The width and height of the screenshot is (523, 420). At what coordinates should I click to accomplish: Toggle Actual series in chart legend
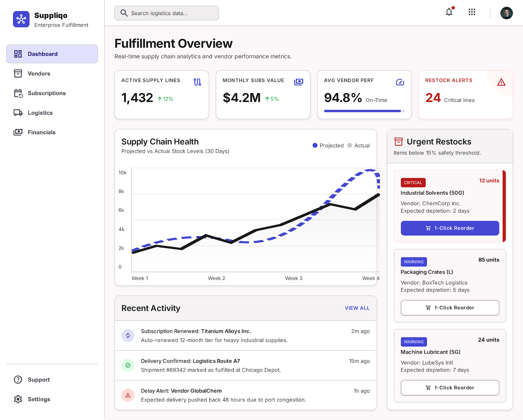point(359,145)
